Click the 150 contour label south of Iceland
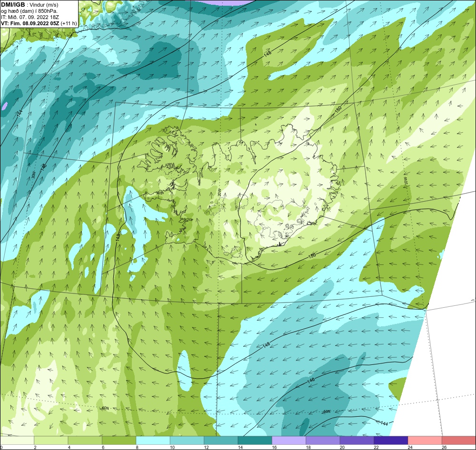The height and width of the screenshot is (450, 476). pos(312,255)
